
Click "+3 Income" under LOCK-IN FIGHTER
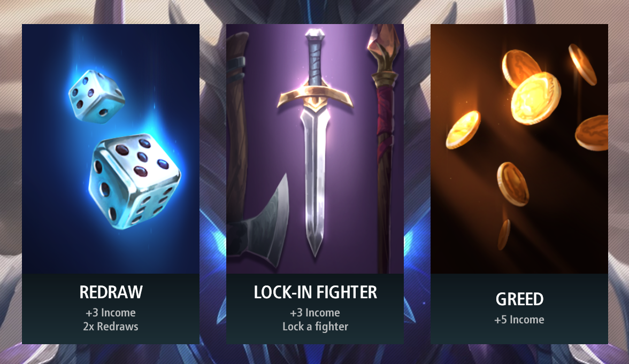click(315, 312)
